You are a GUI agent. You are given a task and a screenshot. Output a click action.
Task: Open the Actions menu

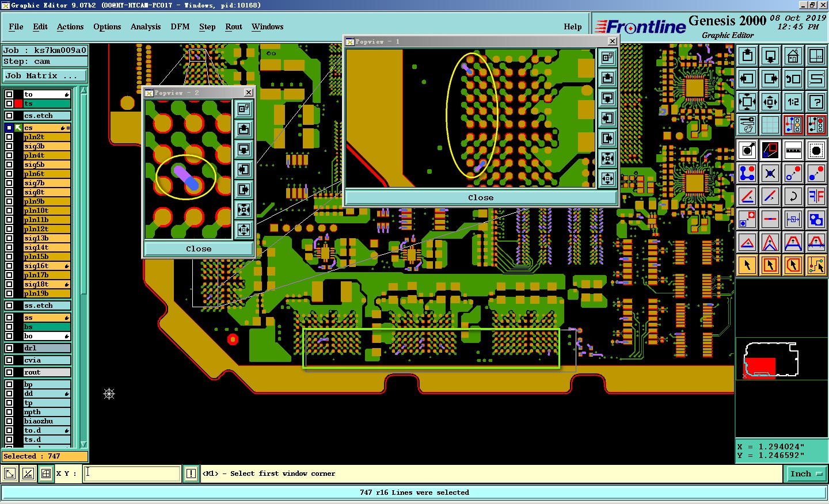click(70, 26)
